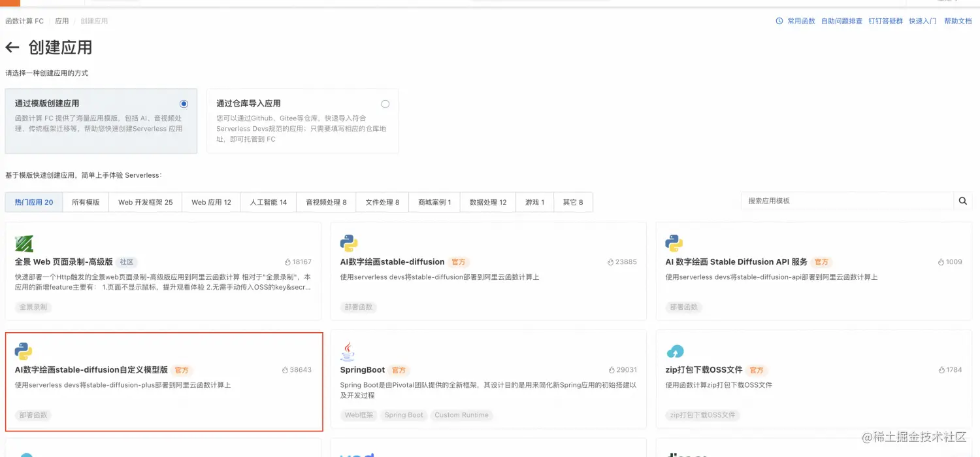Click the zip打包下载OSS文件 tag
The height and width of the screenshot is (457, 980).
coord(703,415)
